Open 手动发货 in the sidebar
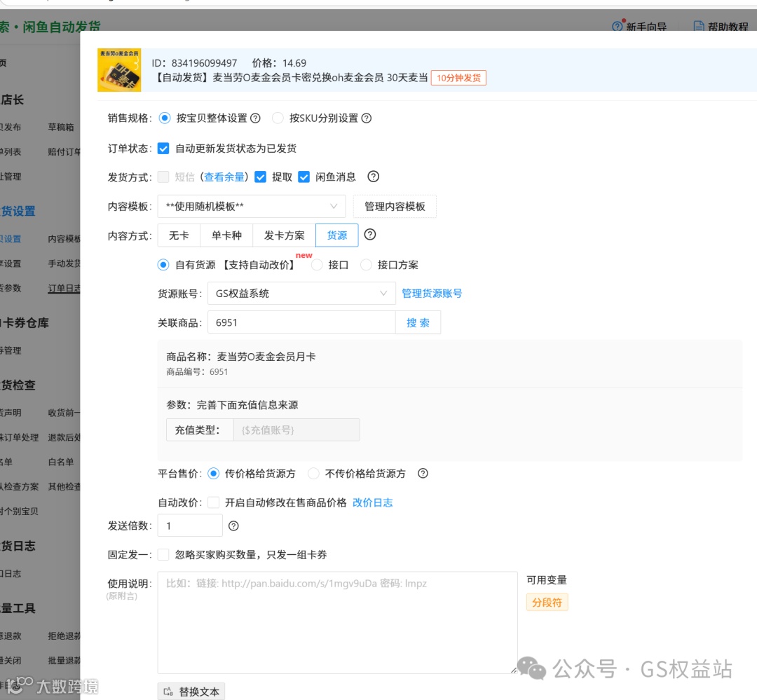The image size is (757, 700). 64,263
